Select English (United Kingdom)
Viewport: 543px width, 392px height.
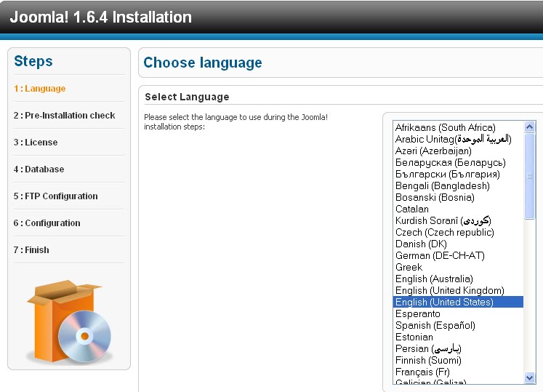[x=458, y=290]
